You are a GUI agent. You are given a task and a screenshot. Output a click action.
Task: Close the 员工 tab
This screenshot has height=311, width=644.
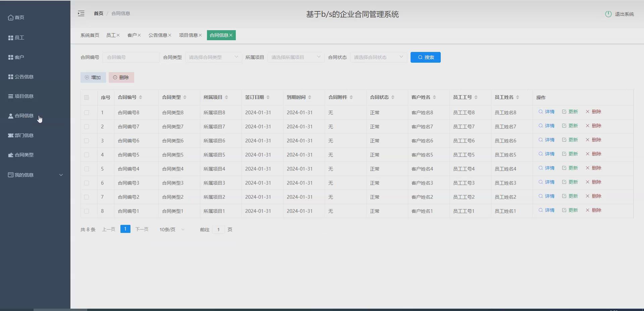coord(118,35)
